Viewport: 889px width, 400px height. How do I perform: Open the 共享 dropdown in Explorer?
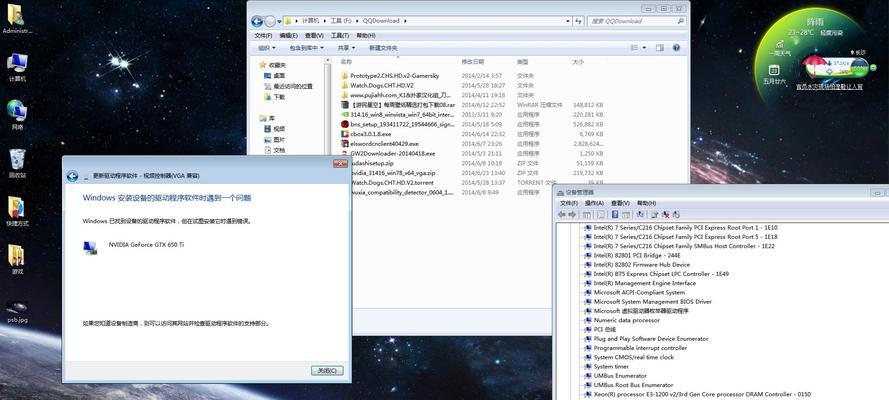coord(346,48)
